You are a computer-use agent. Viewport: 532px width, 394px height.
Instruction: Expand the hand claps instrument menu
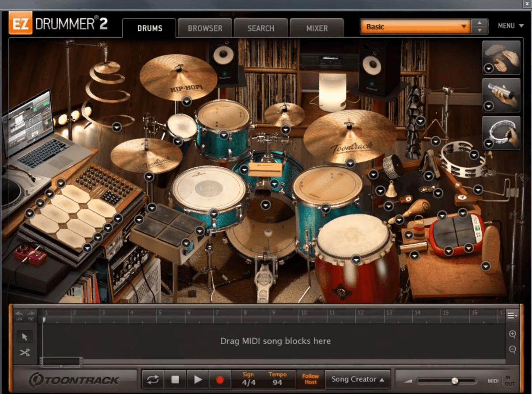[x=488, y=68]
